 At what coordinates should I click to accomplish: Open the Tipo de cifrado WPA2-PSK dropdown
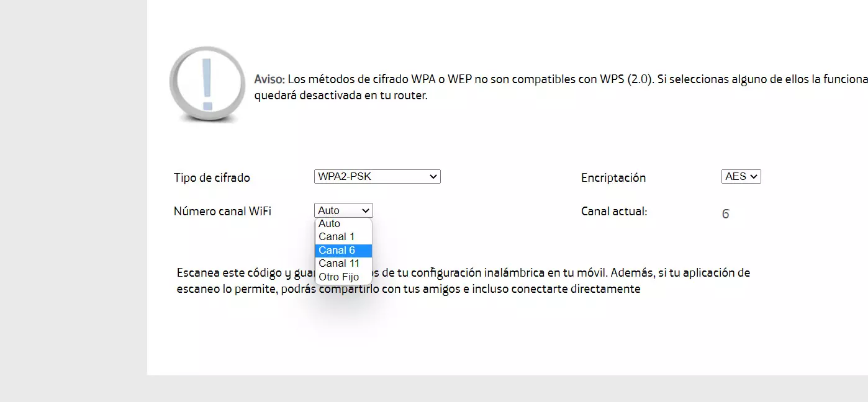377,177
